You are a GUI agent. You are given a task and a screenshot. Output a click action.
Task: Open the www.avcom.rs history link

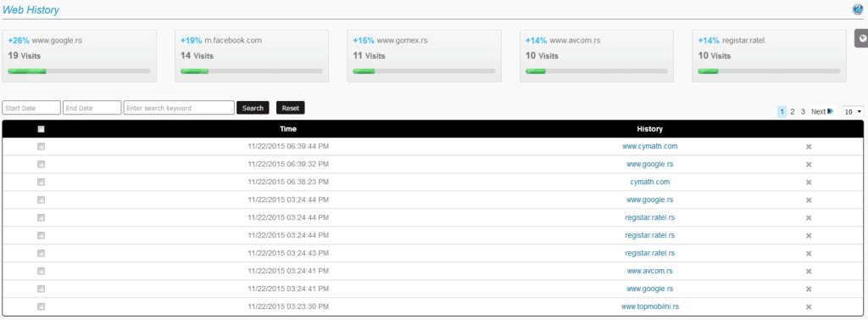(650, 272)
